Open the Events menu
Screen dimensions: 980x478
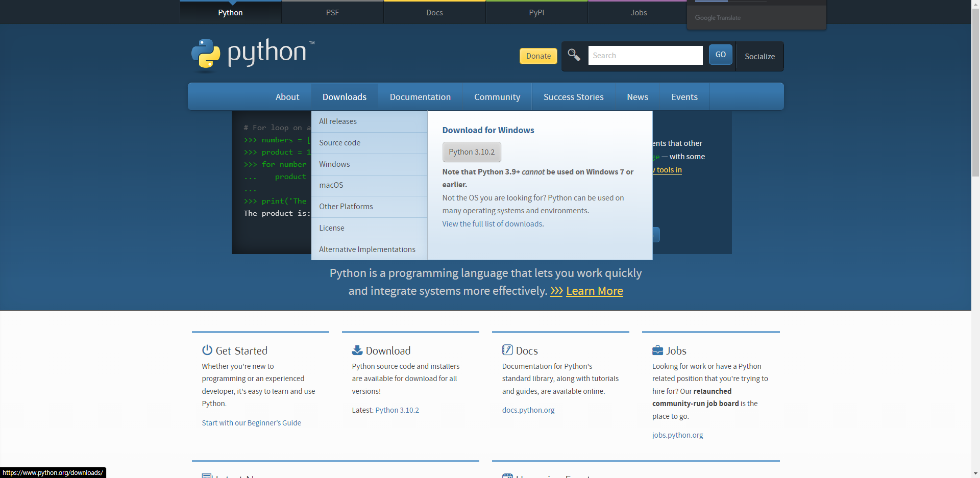684,97
